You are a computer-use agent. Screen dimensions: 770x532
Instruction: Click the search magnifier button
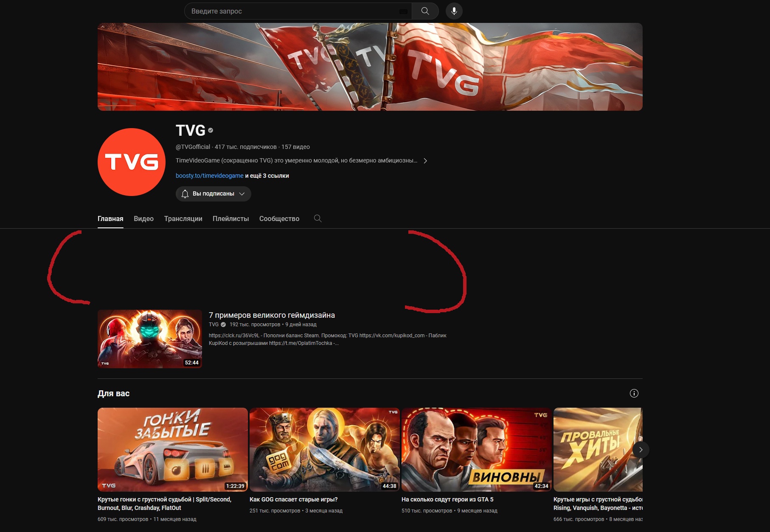425,11
